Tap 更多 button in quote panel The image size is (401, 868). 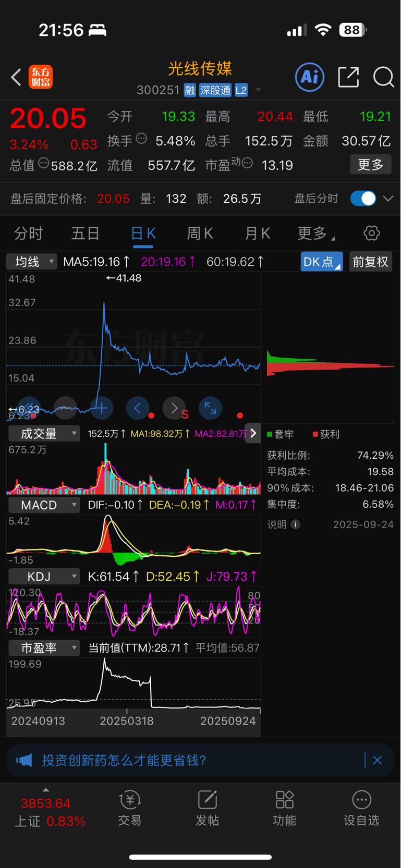tap(371, 165)
